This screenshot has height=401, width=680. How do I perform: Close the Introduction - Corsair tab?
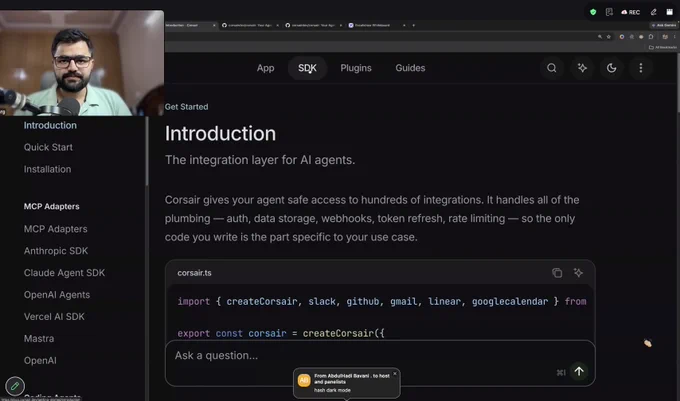[214, 25]
